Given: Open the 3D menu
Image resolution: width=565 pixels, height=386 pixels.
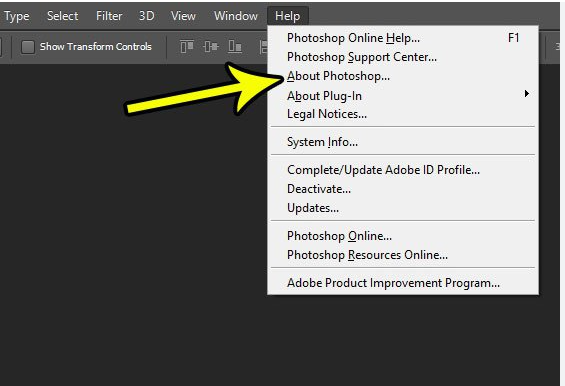Looking at the screenshot, I should (x=147, y=16).
